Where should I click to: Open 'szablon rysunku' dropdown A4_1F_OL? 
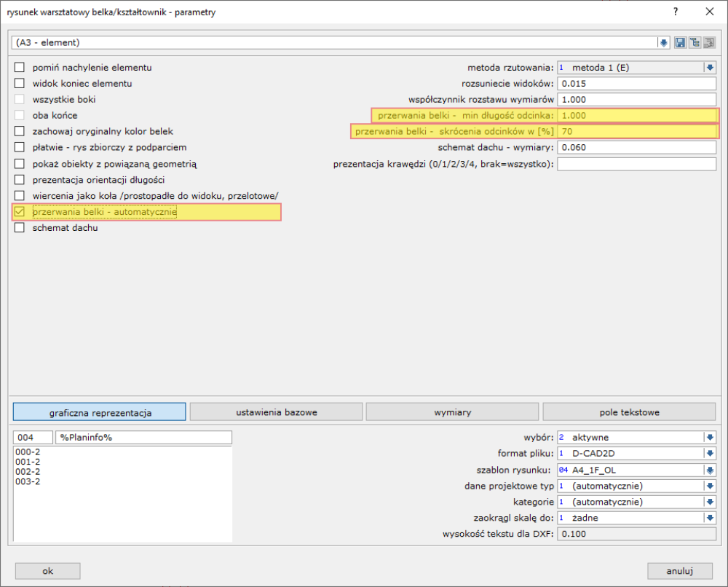click(710, 470)
